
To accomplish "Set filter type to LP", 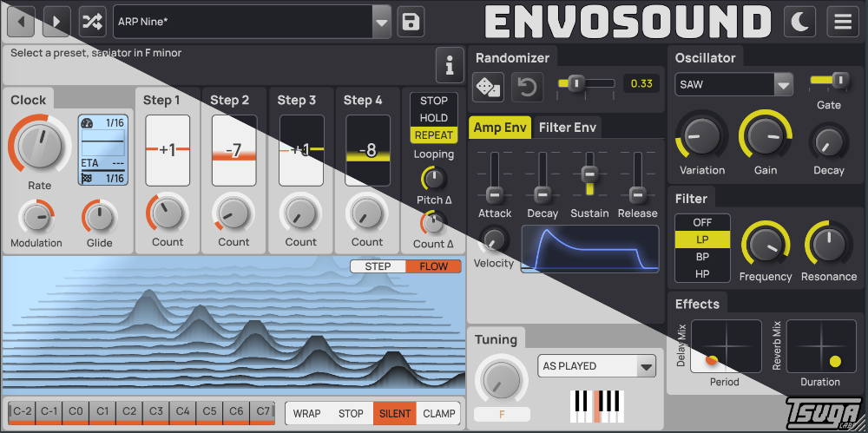I will pos(702,239).
